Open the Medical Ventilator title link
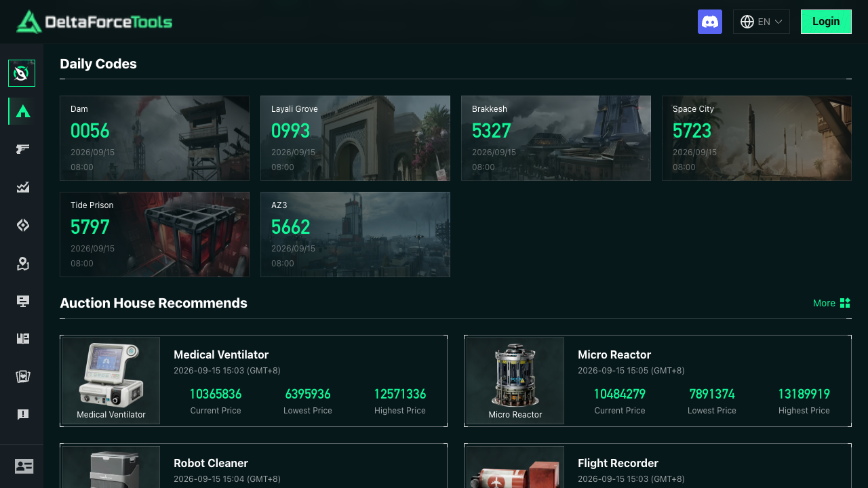 pos(221,354)
